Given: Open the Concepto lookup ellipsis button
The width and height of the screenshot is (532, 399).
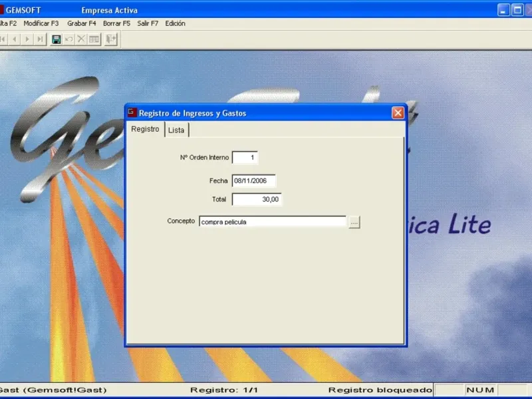Looking at the screenshot, I should (x=354, y=223).
